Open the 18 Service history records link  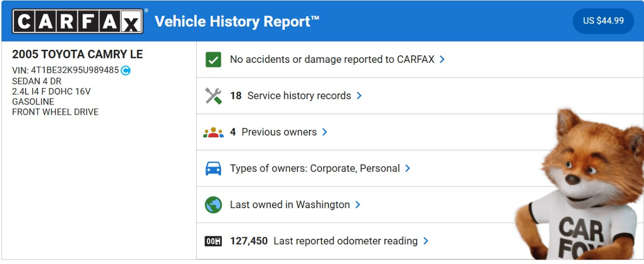[x=299, y=96]
